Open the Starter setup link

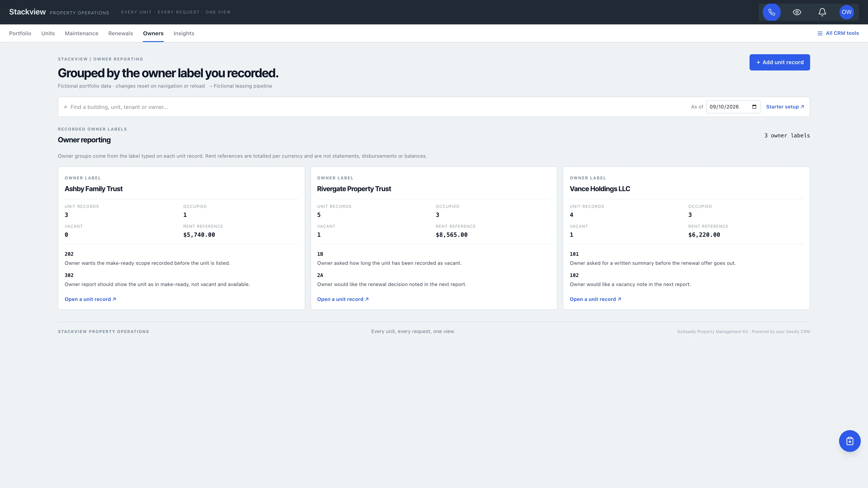[785, 107]
